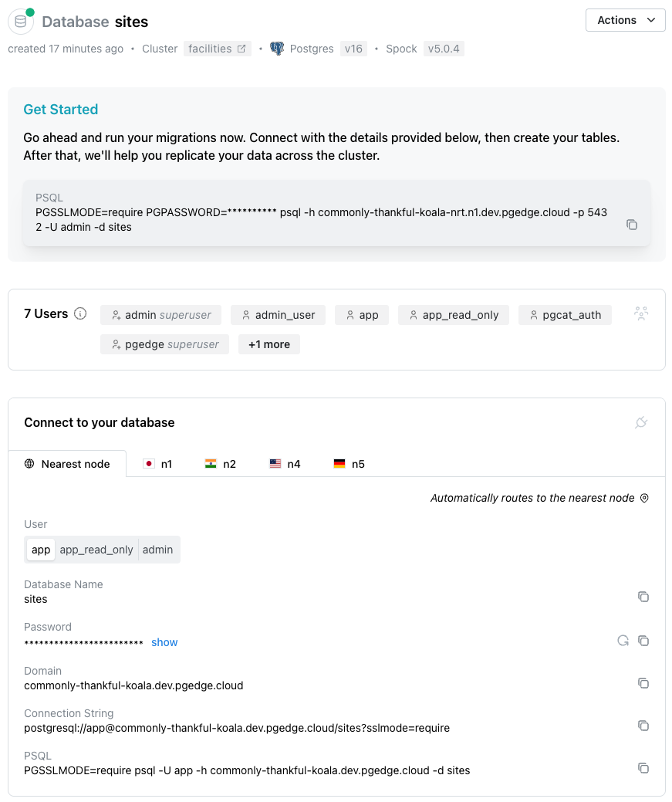Regenerate the database password
The width and height of the screenshot is (672, 802).
(623, 641)
